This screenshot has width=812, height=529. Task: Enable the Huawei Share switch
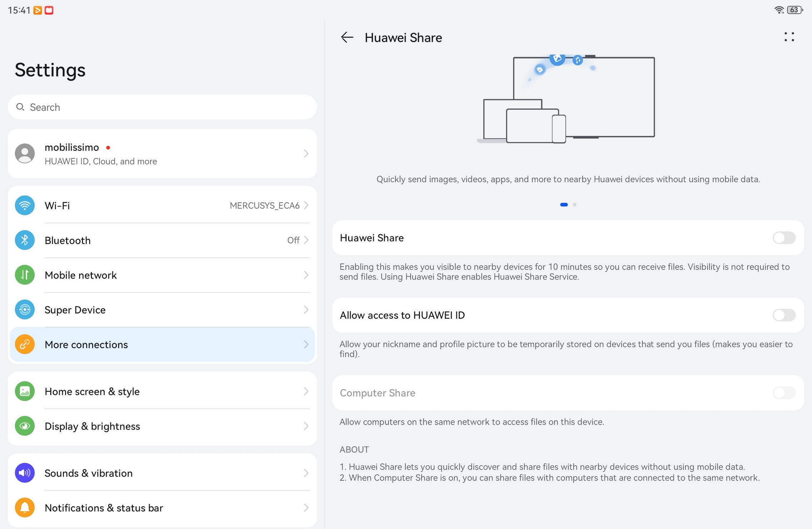coord(784,238)
